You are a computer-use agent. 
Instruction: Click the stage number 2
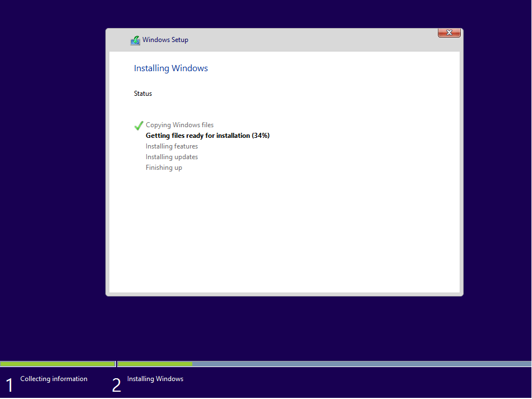click(117, 385)
